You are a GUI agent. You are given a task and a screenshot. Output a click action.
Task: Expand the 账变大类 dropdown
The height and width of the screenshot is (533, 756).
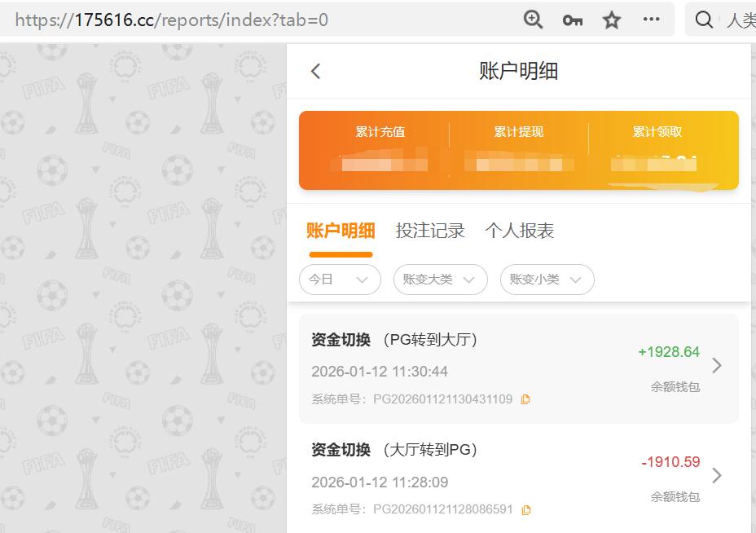click(440, 280)
